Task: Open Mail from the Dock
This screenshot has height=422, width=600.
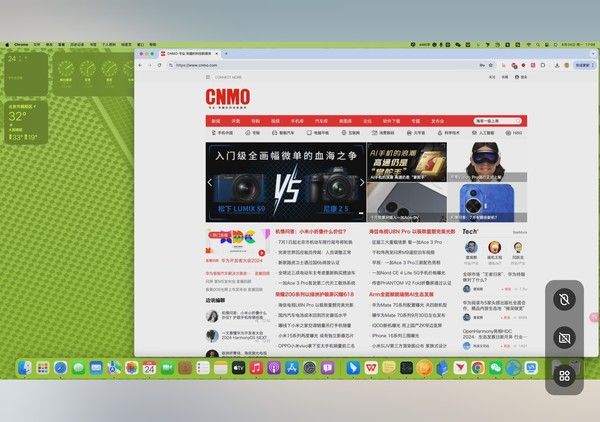Action: (x=96, y=368)
